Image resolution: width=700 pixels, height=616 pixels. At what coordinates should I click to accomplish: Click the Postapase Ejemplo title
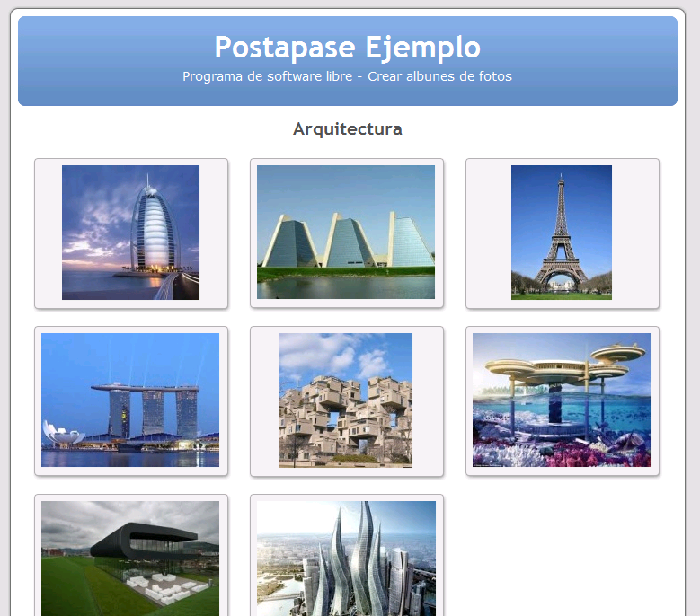point(348,48)
